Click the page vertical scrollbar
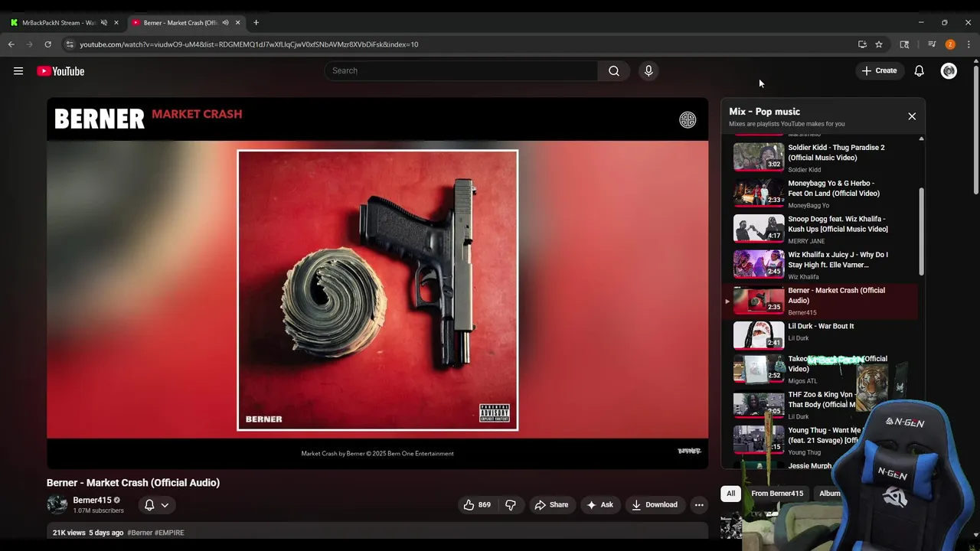Image resolution: width=980 pixels, height=551 pixels. (x=975, y=130)
